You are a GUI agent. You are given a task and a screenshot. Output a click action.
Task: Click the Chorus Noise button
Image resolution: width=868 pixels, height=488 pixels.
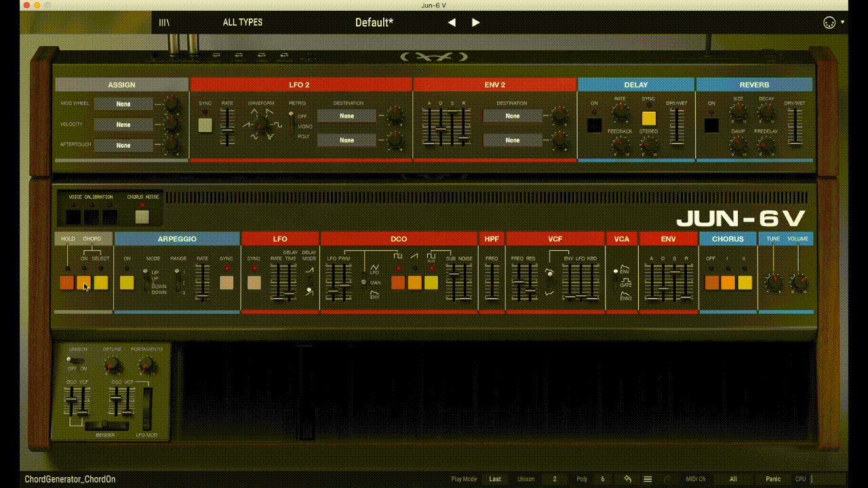(x=142, y=217)
